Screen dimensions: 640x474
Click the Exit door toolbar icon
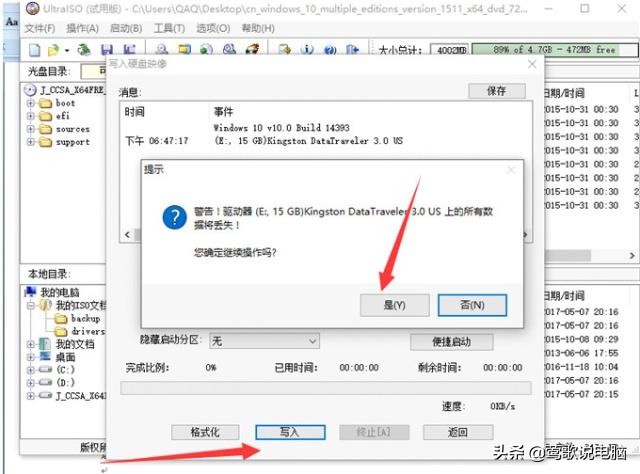(x=352, y=50)
